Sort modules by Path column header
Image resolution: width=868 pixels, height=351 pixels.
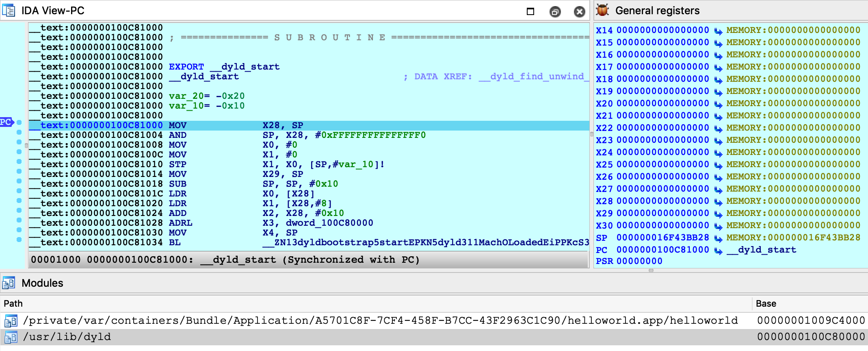[x=13, y=303]
